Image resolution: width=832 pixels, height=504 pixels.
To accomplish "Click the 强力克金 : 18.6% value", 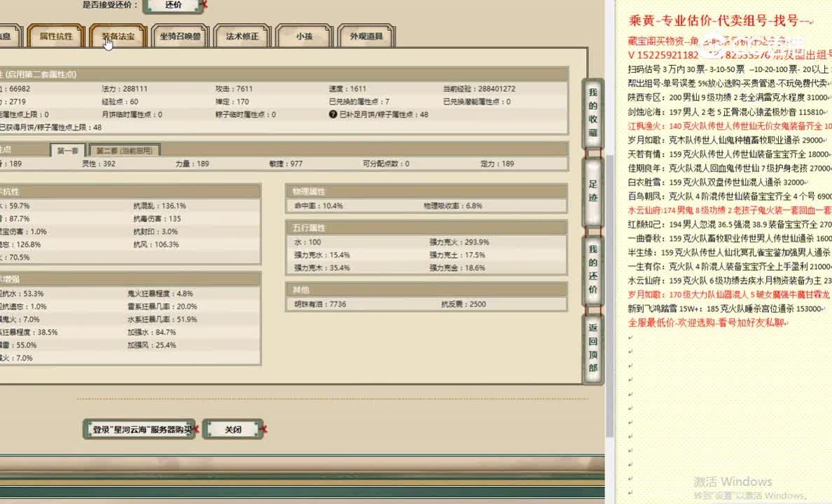I will tap(457, 268).
